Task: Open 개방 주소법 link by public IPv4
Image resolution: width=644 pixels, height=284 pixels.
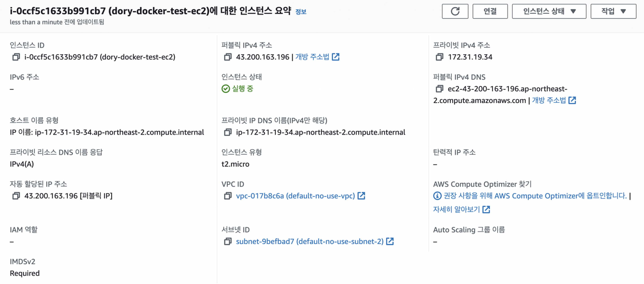Action: (317, 57)
